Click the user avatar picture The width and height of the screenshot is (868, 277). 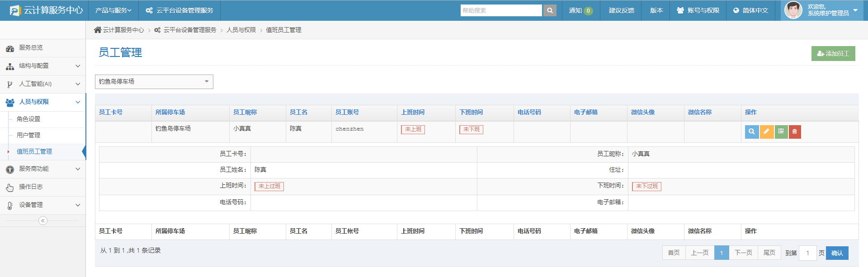tap(793, 10)
